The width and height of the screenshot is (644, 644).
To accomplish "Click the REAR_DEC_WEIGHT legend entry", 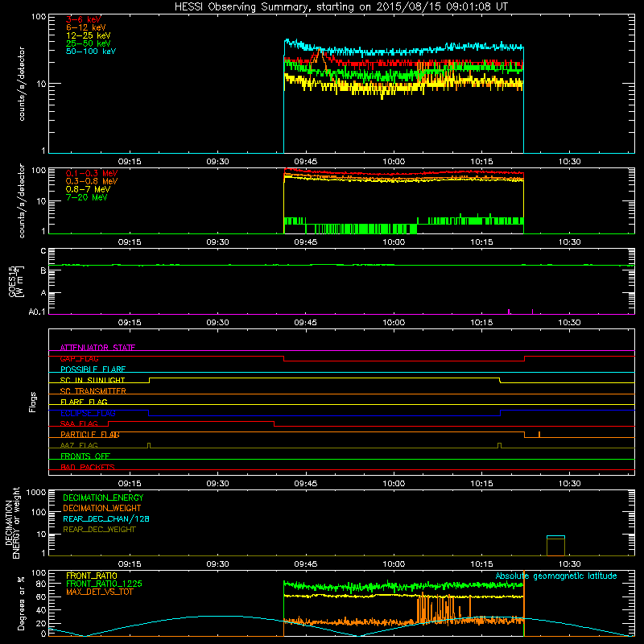I will pos(99,530).
